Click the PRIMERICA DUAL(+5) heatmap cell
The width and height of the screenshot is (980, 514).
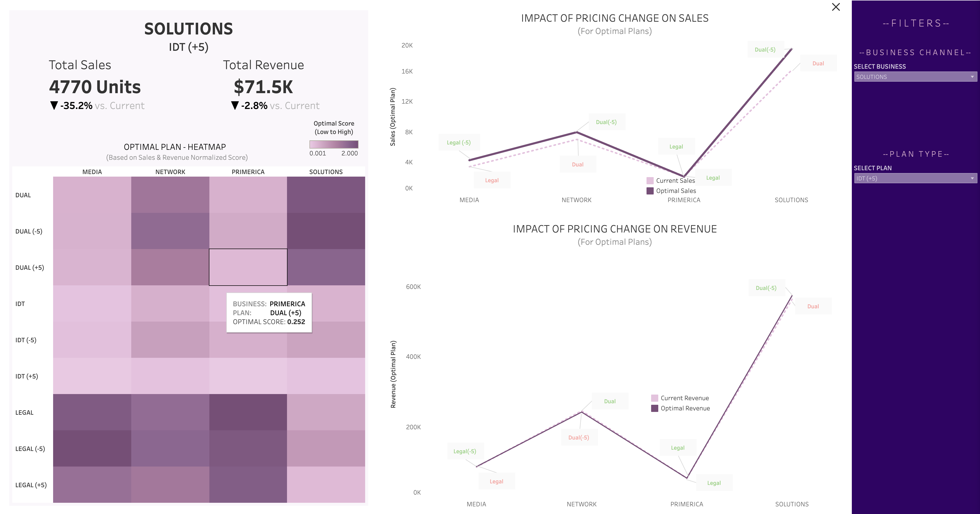[248, 267]
